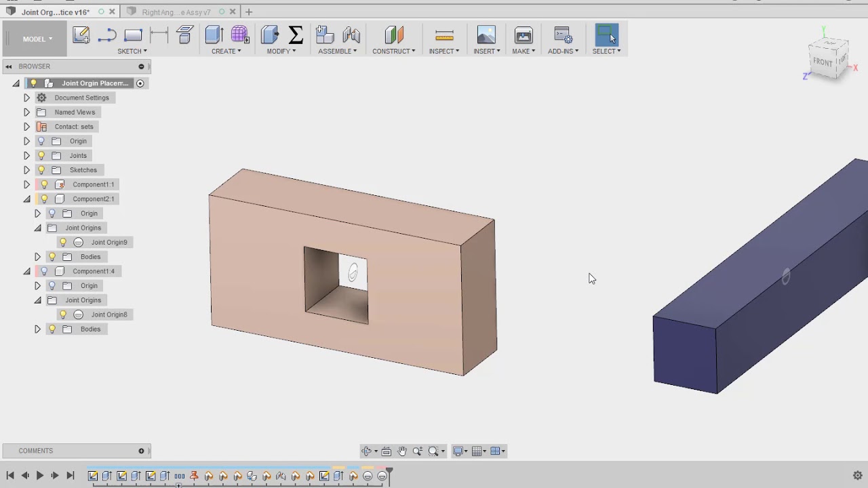Toggle visibility bulb of Joints folder
The height and width of the screenshot is (488, 868).
click(x=41, y=155)
